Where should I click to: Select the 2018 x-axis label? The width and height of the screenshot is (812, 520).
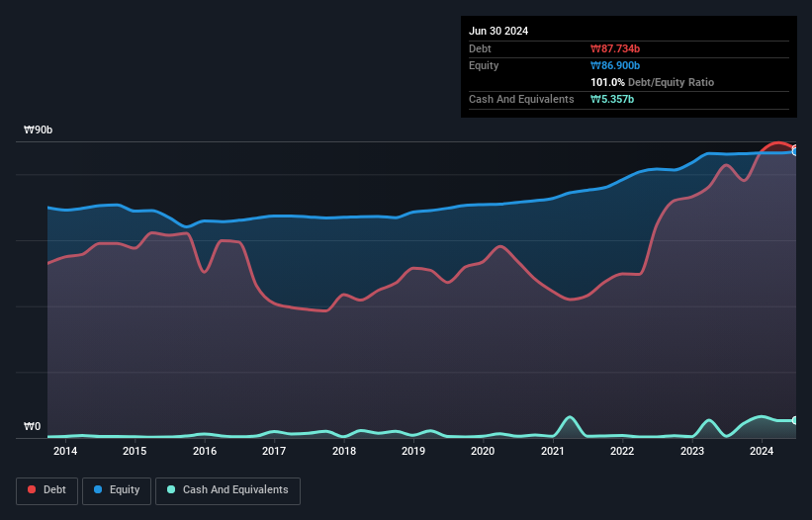[344, 451]
